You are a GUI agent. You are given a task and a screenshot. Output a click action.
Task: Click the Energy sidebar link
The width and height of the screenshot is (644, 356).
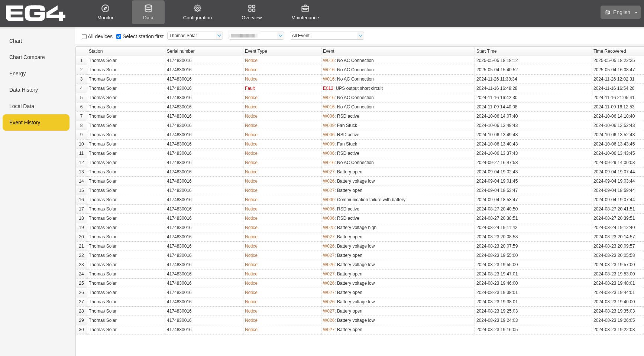click(x=17, y=74)
